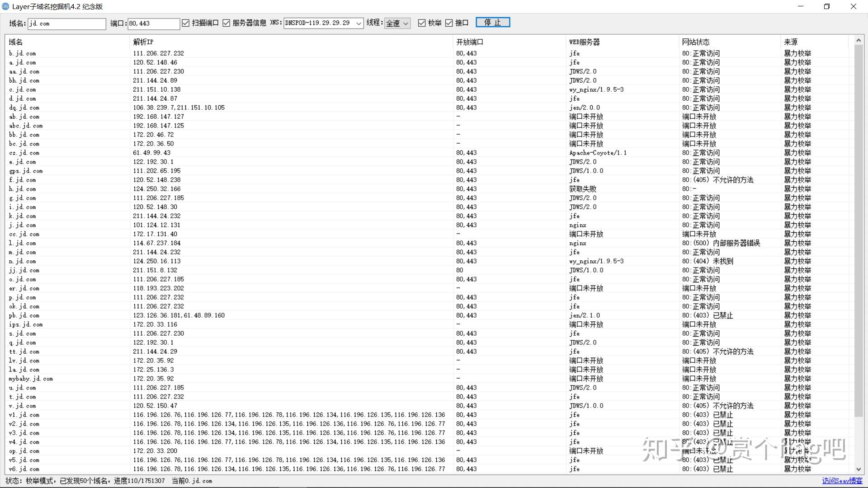868x488 pixels.
Task: Select row mybaby.jd.com
Action: pos(427,379)
